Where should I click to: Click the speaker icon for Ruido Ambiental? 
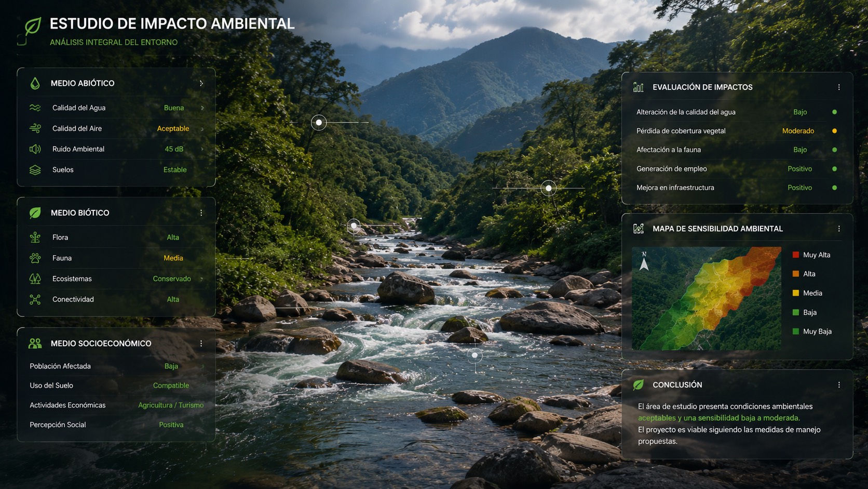[x=35, y=149]
